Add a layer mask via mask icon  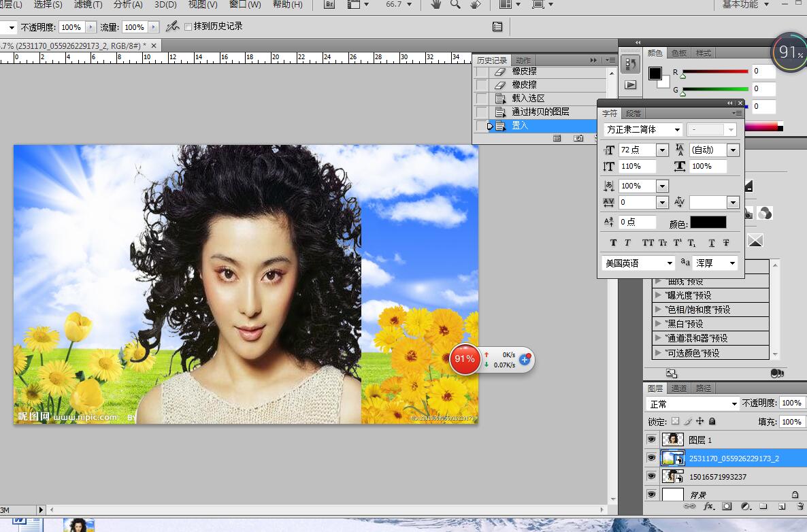(x=727, y=507)
